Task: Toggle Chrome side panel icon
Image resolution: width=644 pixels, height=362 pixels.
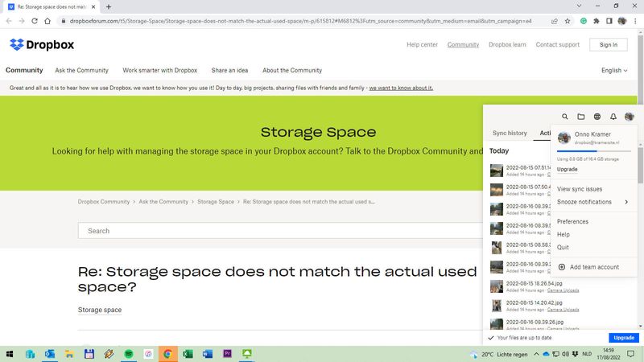Action: pos(609,21)
